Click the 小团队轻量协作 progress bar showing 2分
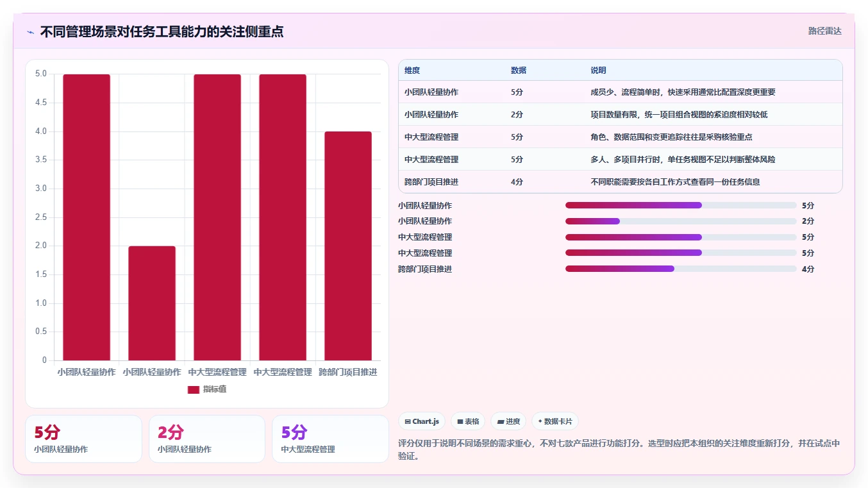The width and height of the screenshot is (868, 488). 681,221
